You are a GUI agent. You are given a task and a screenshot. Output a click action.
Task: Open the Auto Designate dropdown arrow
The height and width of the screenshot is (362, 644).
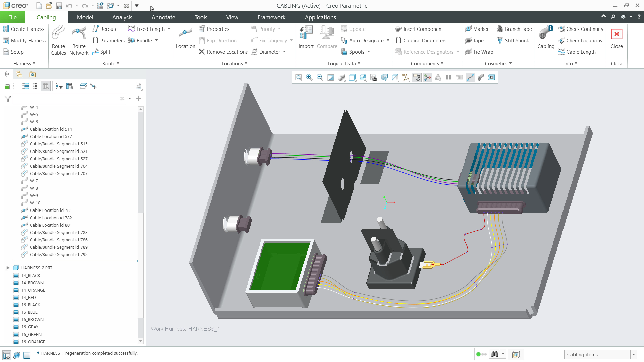point(388,41)
